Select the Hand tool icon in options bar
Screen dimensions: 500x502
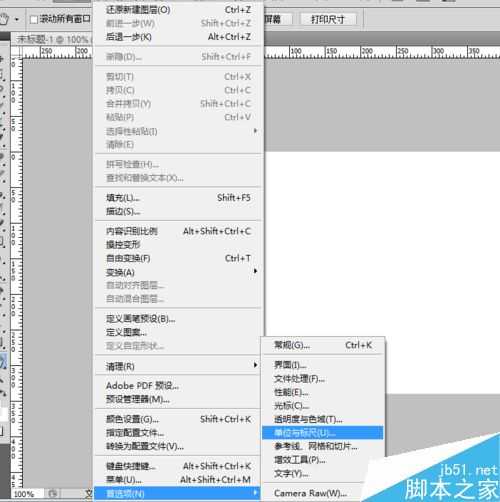click(x=4, y=19)
